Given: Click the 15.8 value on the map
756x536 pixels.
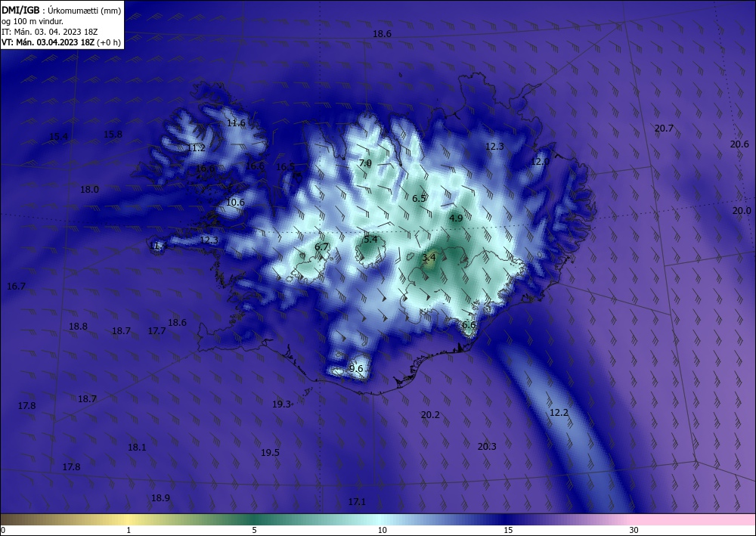Looking at the screenshot, I should pyautogui.click(x=113, y=134).
